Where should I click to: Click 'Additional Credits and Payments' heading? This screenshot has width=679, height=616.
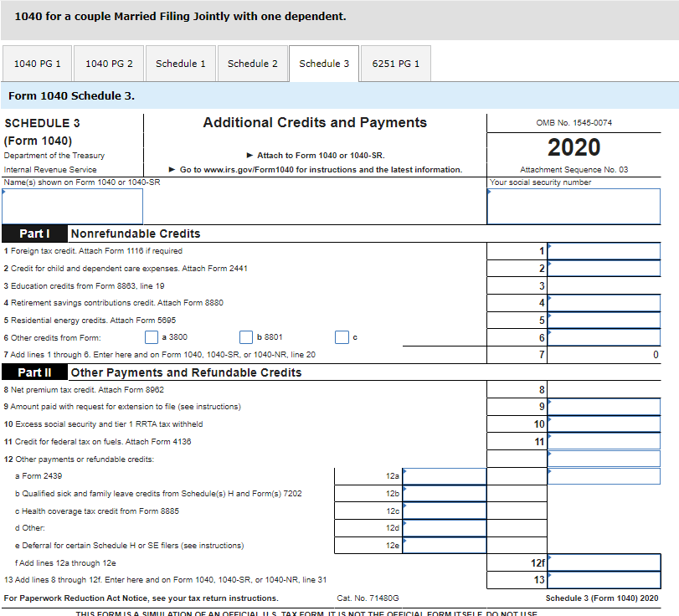(x=315, y=122)
